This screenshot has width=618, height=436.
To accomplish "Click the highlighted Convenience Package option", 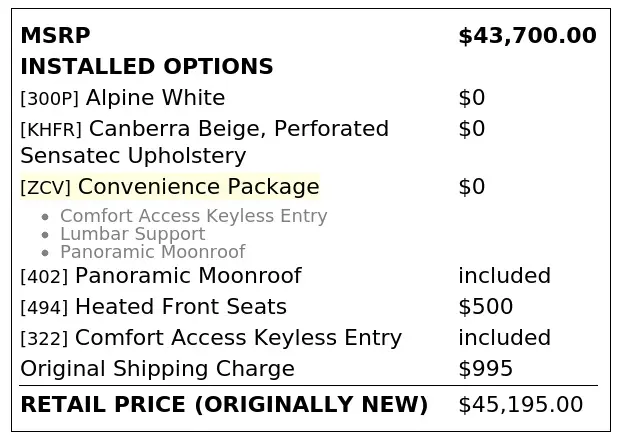I will tap(170, 186).
